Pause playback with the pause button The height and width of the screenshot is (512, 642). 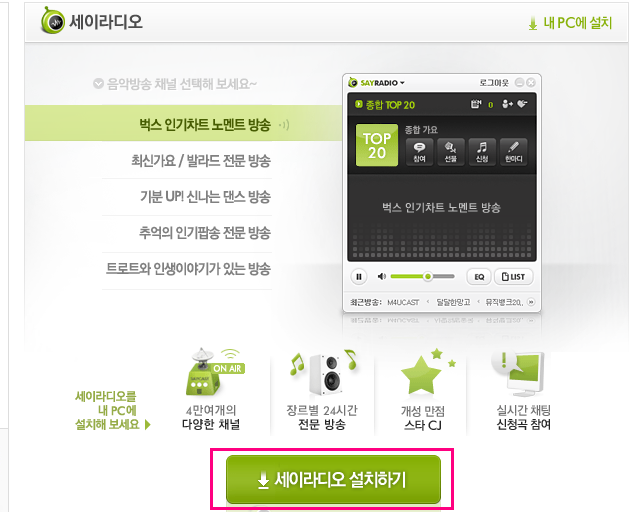coord(359,277)
